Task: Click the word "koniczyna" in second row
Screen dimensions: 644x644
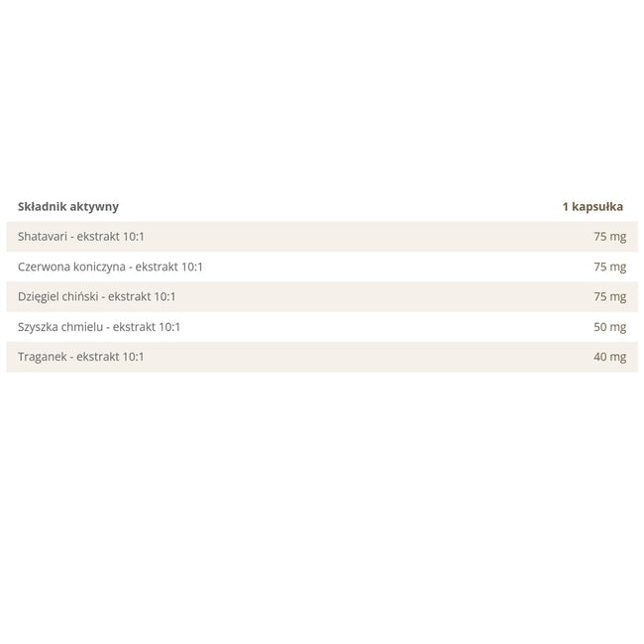Action: 99,267
